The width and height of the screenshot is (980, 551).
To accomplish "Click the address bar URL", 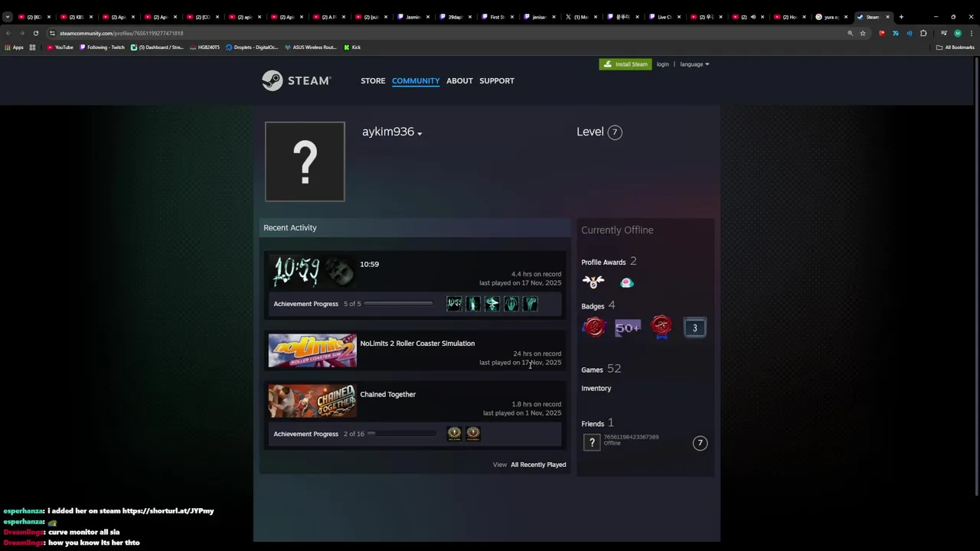I will tap(121, 33).
